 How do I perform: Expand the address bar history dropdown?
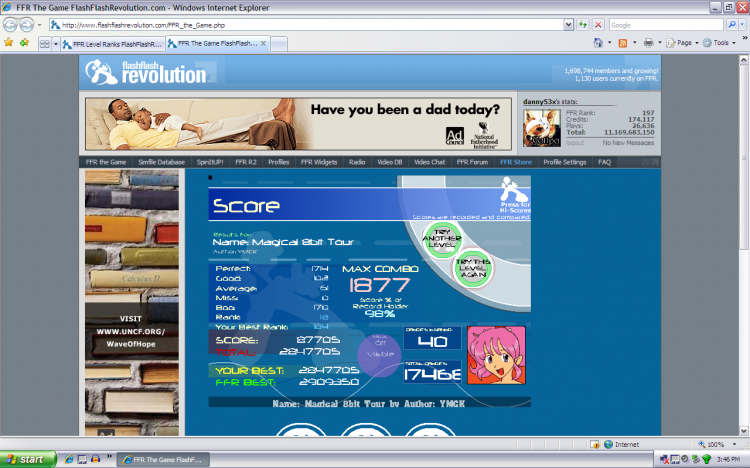(x=568, y=25)
